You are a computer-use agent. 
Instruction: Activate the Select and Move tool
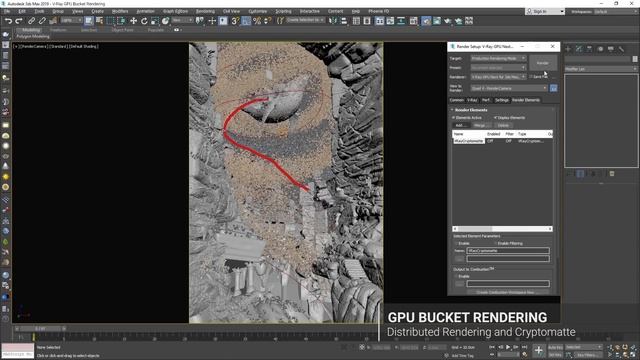click(133, 21)
